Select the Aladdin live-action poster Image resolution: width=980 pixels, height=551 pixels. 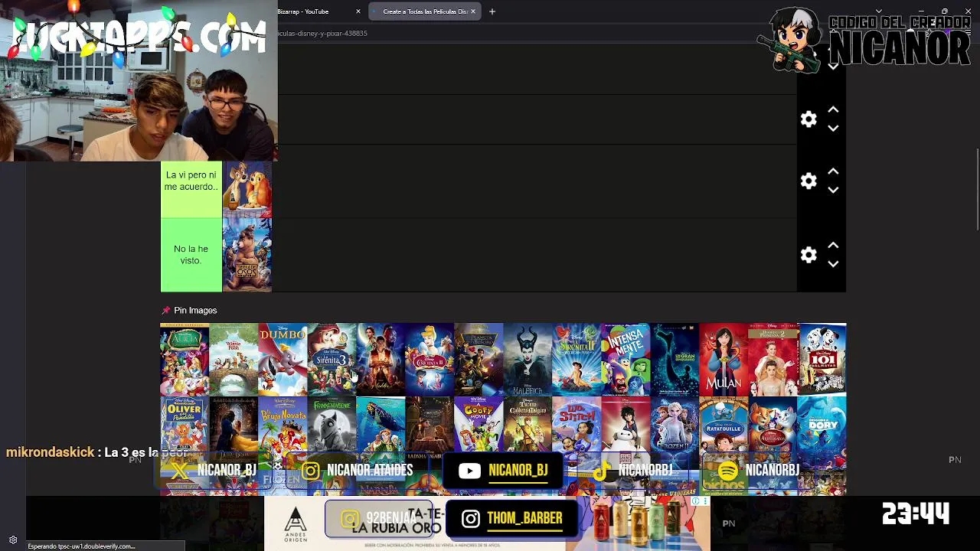pos(381,359)
